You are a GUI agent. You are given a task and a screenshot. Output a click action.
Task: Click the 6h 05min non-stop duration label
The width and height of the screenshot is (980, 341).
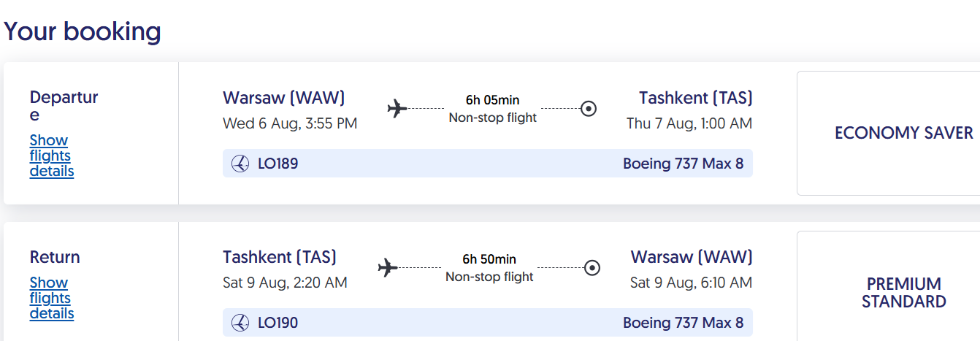[493, 108]
